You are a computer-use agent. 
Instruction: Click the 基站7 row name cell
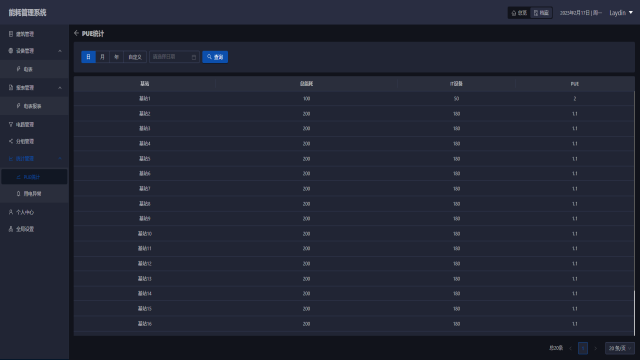(144, 189)
